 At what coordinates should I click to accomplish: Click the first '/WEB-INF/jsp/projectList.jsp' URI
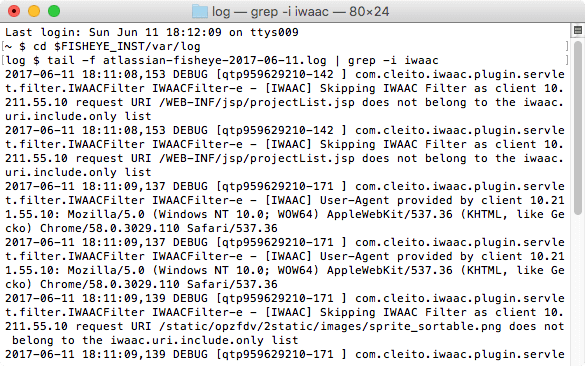[257, 102]
